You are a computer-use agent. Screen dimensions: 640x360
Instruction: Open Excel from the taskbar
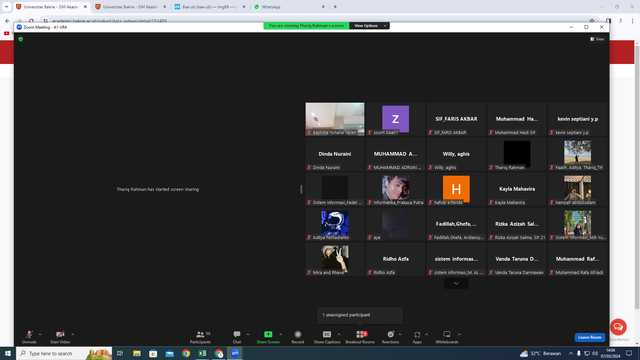tap(202, 353)
